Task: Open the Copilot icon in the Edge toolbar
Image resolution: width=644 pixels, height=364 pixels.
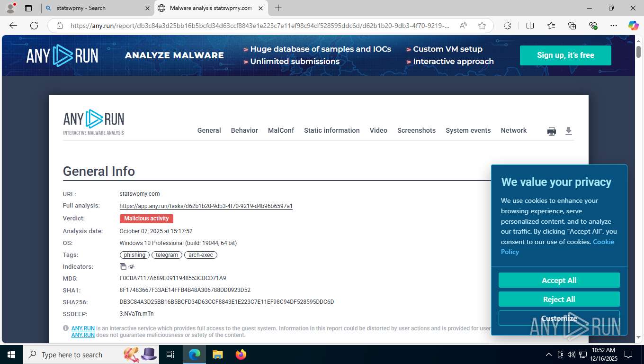Action: click(633, 26)
